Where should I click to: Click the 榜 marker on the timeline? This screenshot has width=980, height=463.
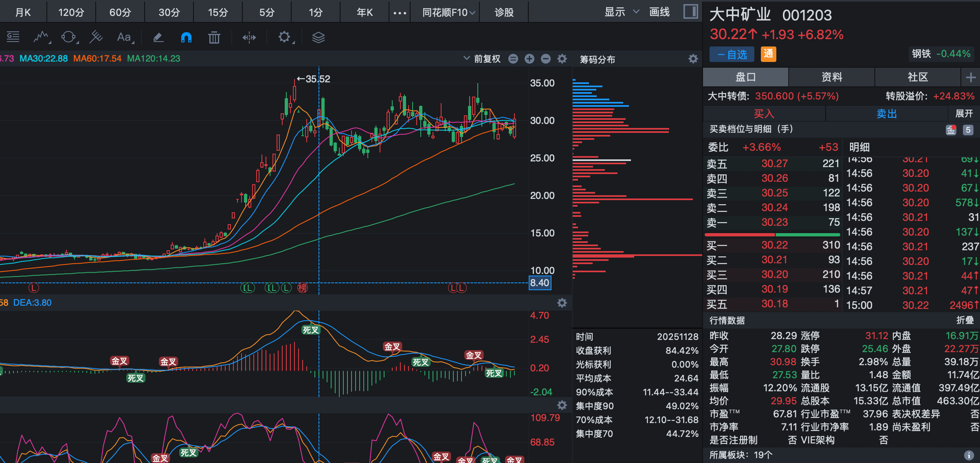[x=303, y=288]
